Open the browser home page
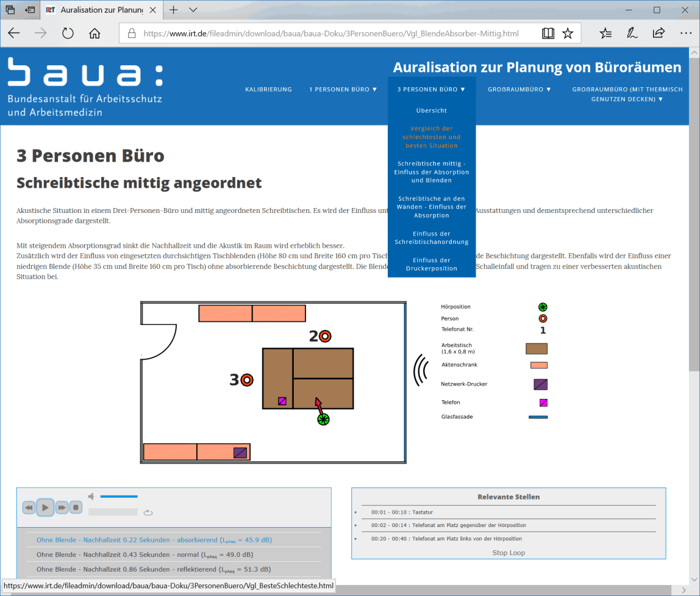The image size is (700, 596). pos(95,33)
